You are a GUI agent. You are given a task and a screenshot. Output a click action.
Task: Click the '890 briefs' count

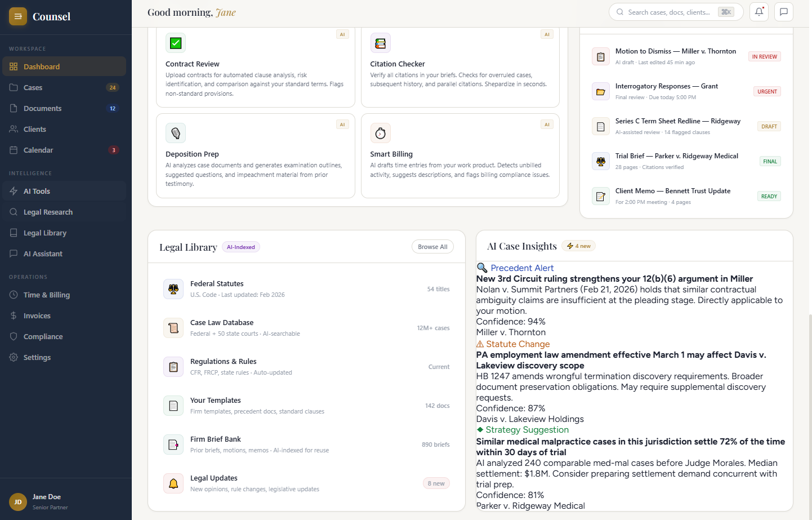(x=436, y=445)
